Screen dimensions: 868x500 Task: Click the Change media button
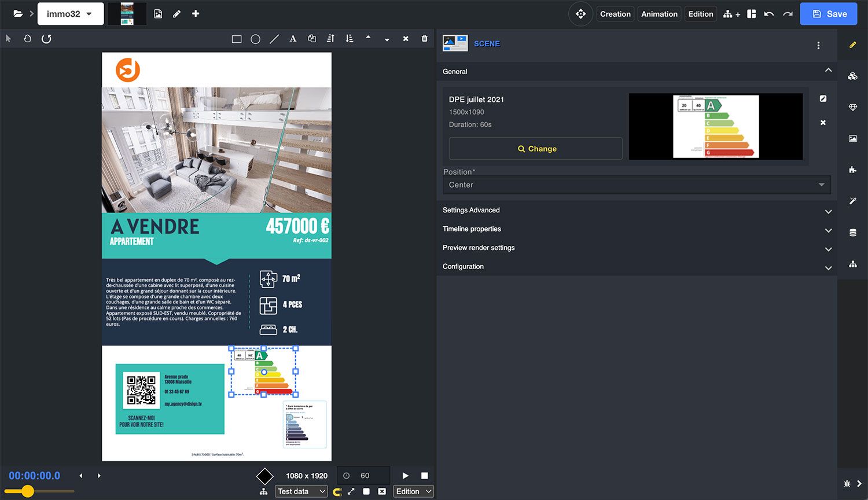point(536,149)
